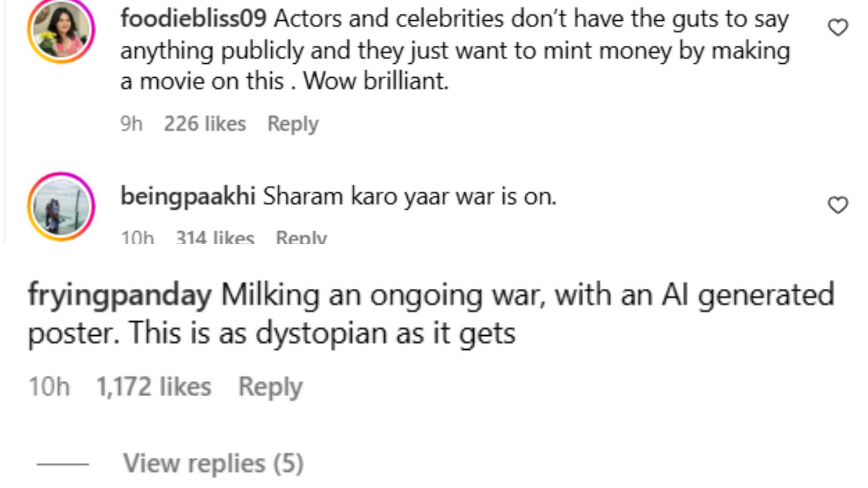868x488 pixels.
Task: Click the 10h timestamp on beingpaakhi's comment
Action: [x=137, y=238]
